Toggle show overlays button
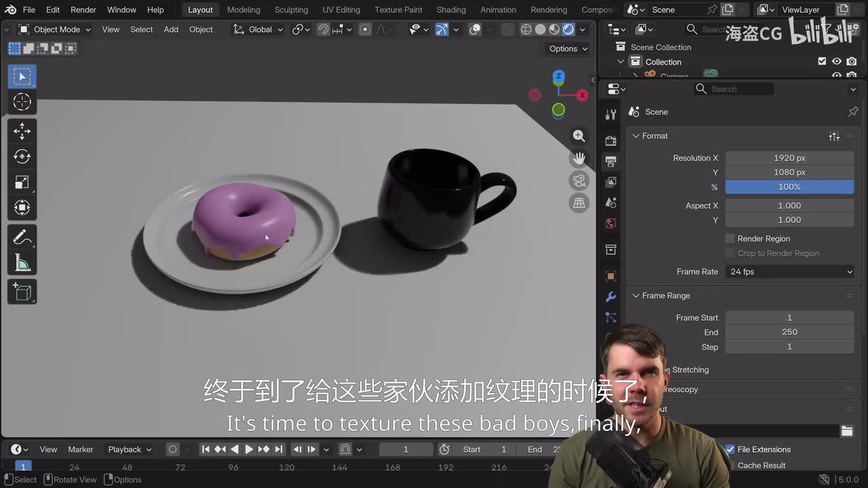Image resolution: width=868 pixels, height=488 pixels. [475, 29]
